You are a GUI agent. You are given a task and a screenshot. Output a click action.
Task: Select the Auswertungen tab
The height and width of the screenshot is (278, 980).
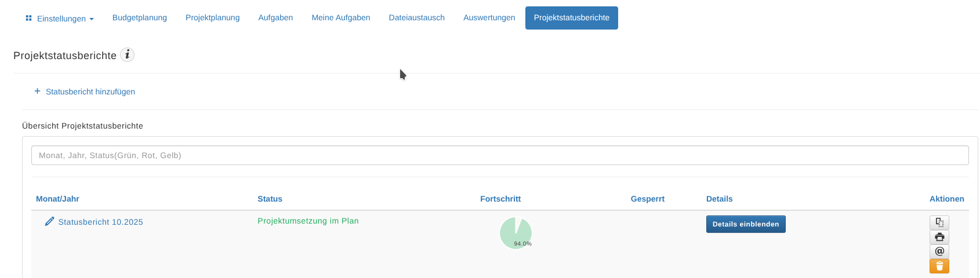489,18
